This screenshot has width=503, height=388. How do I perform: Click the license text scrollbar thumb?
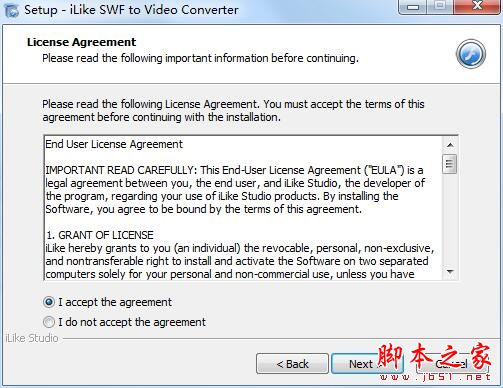(450, 164)
